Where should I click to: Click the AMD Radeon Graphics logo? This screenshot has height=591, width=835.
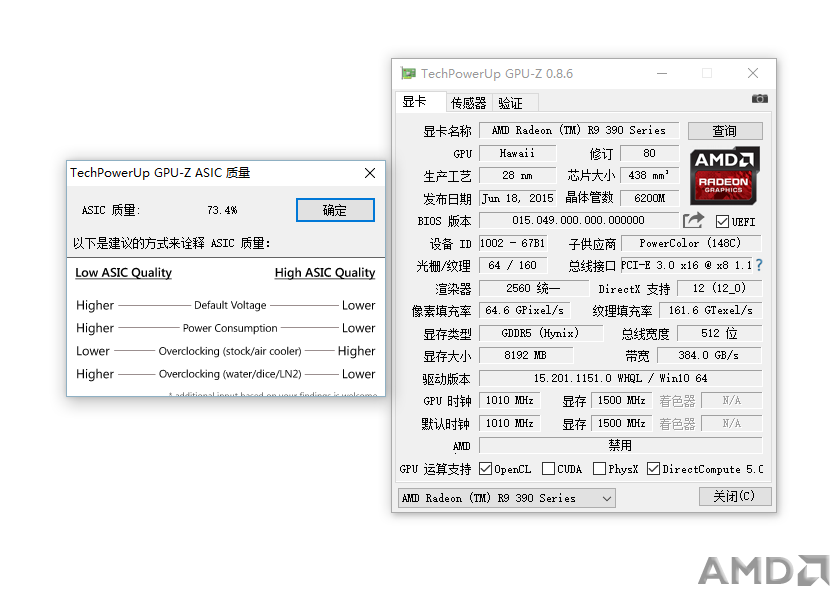point(724,176)
